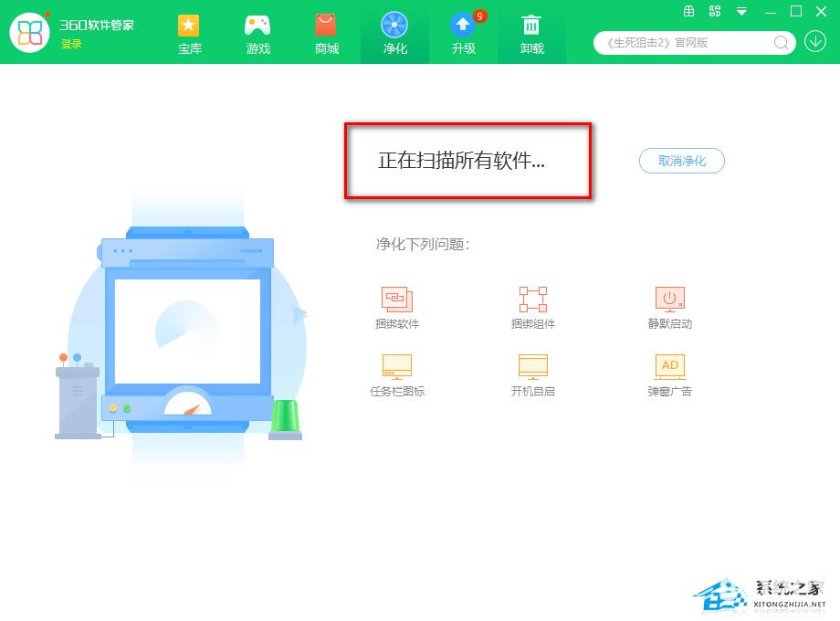Open the 升级 tab with badge 9
Viewport: 840px width, 621px height.
[464, 33]
